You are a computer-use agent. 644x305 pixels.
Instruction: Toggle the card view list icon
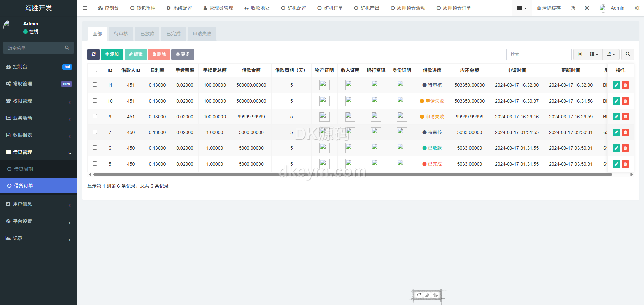(580, 54)
